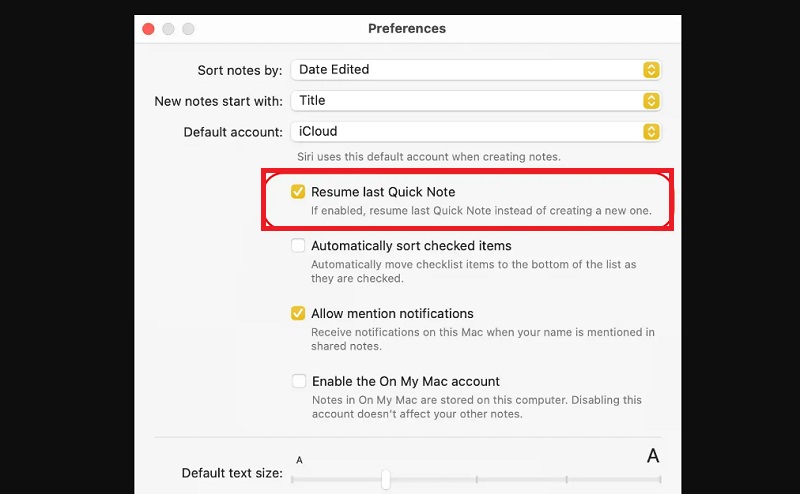
Task: Click the grey minimize window button
Action: [x=169, y=29]
